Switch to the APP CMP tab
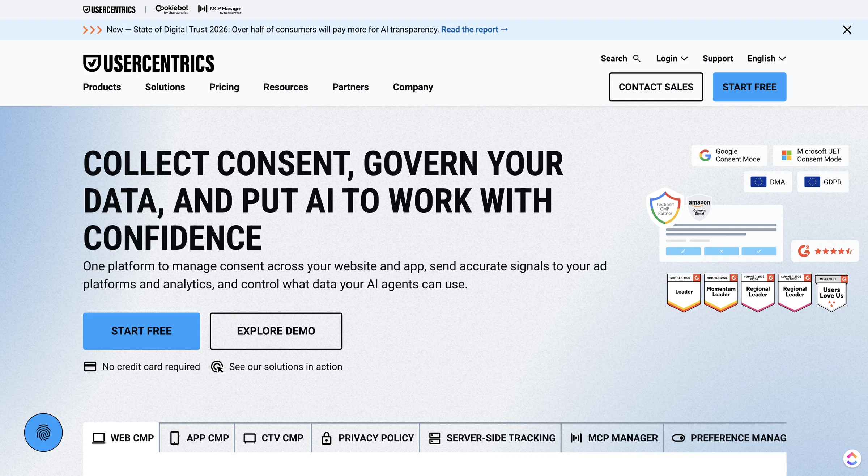 click(x=197, y=438)
